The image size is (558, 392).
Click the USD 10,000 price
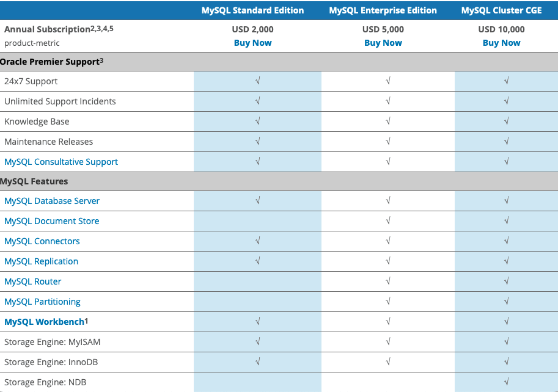coord(501,29)
